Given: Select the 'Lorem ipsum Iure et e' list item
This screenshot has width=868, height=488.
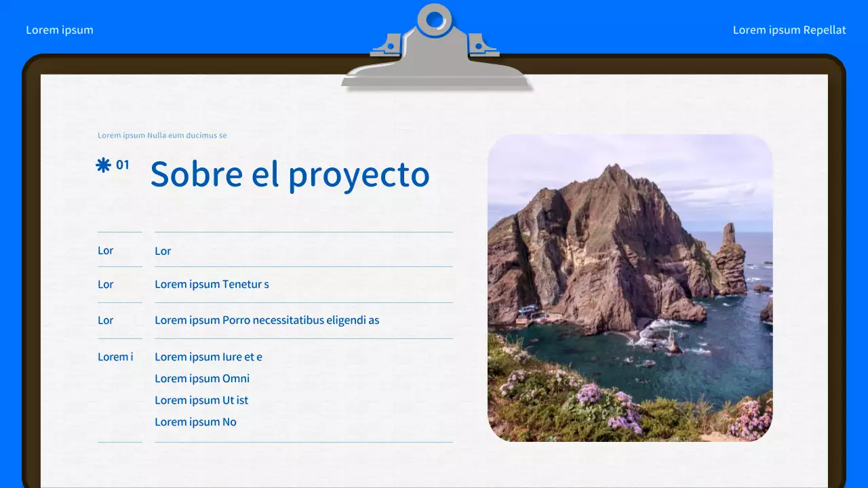Looking at the screenshot, I should point(208,357).
